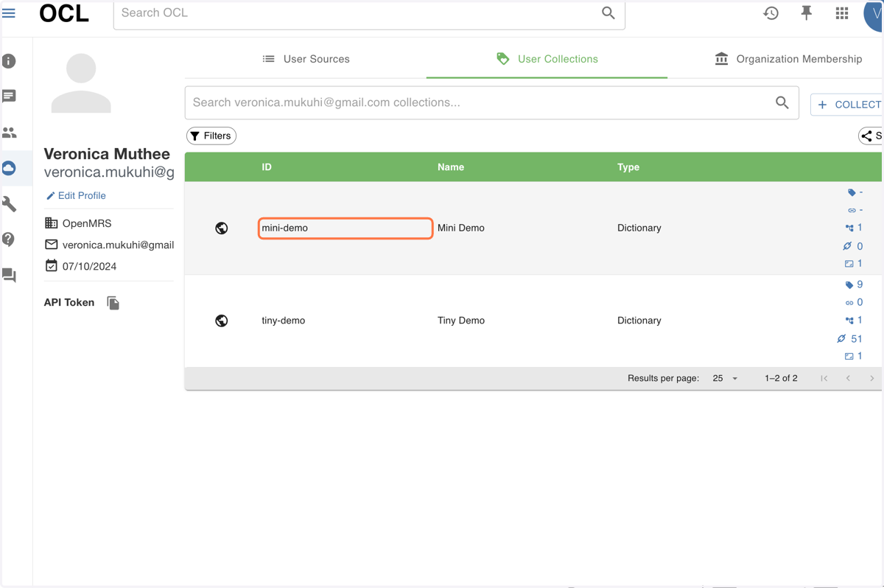Focus the collections search input field
Viewport: 884px width, 588px height.
click(479, 102)
